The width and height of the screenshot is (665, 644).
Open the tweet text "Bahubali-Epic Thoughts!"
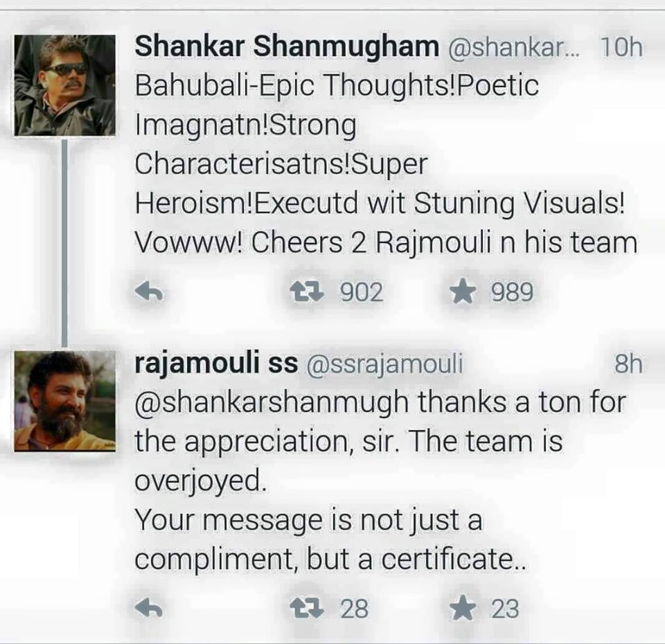click(336, 86)
